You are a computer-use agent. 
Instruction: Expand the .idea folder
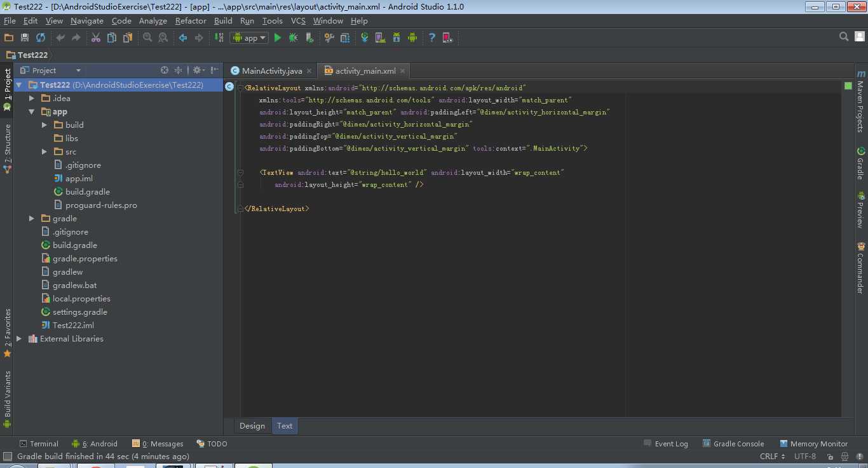[32, 98]
